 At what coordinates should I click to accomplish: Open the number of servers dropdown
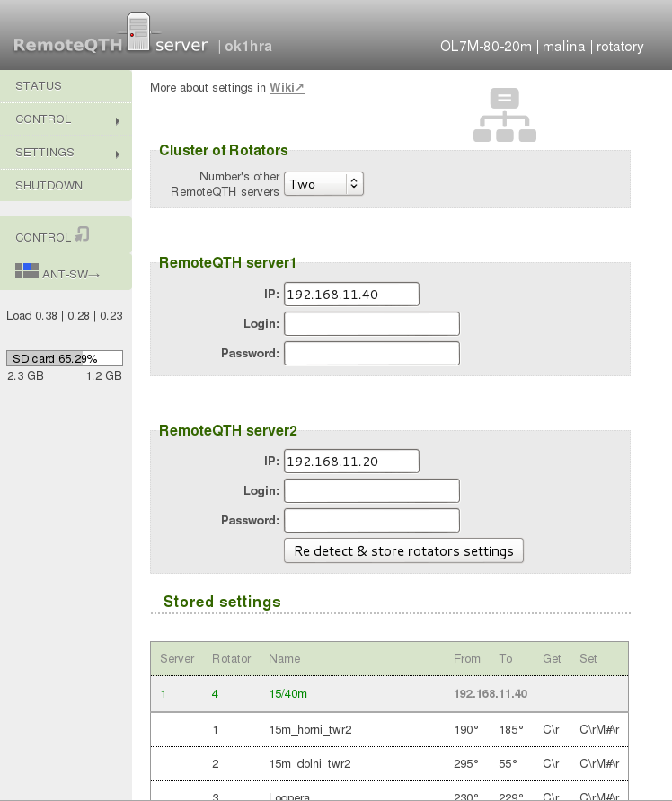pyautogui.click(x=323, y=184)
